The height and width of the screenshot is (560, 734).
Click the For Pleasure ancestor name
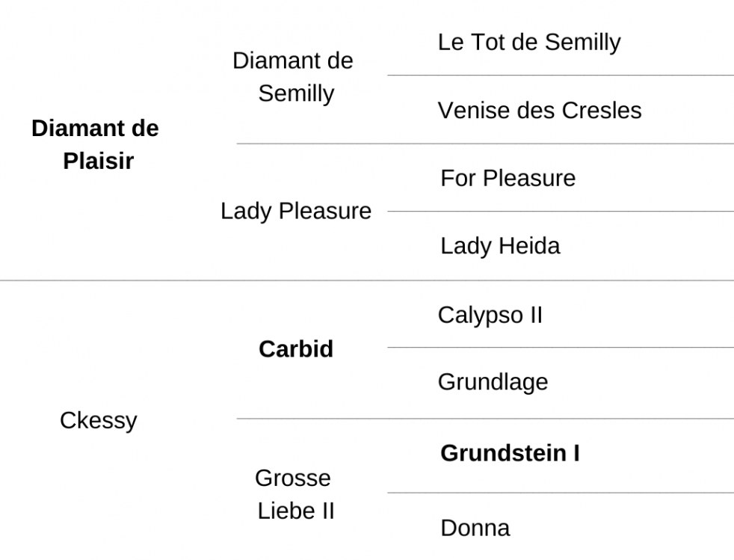[x=508, y=179]
